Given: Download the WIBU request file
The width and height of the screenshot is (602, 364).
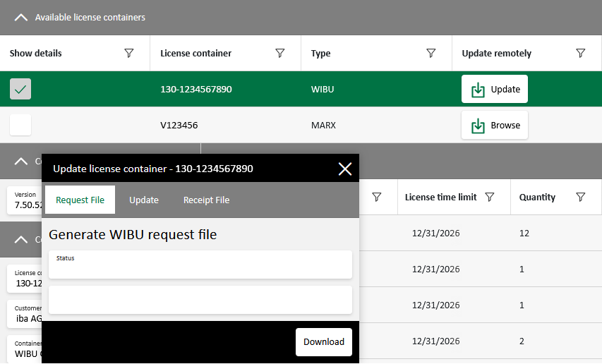Looking at the screenshot, I should click(323, 342).
